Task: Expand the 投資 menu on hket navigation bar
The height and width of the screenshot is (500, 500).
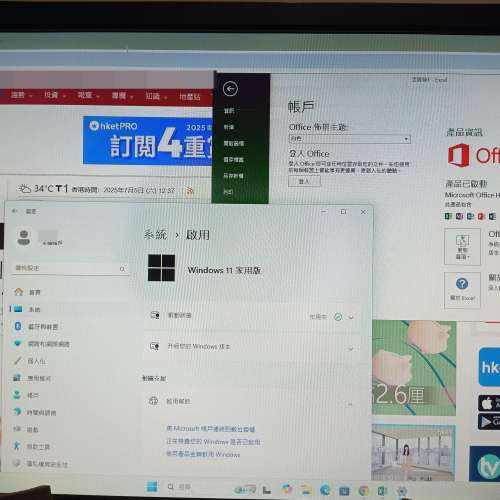Action: (x=54, y=95)
